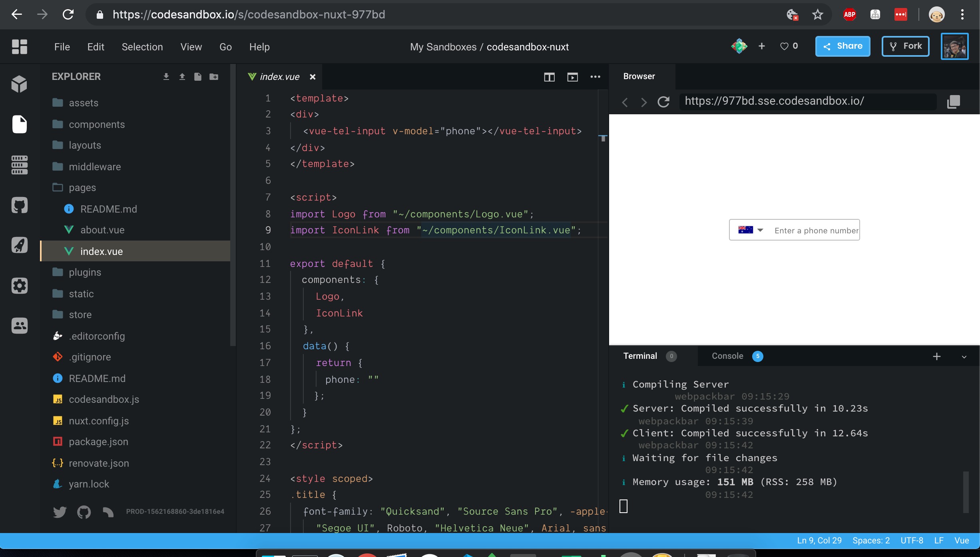980x557 pixels.
Task: Open the View menu
Action: 191,47
